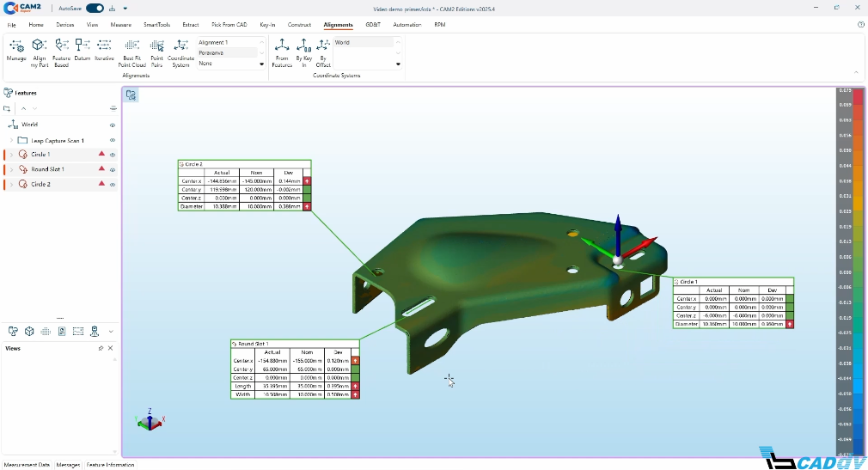The height and width of the screenshot is (470, 868).
Task: Hide Round Slot 1 using its eye icon
Action: pos(113,169)
